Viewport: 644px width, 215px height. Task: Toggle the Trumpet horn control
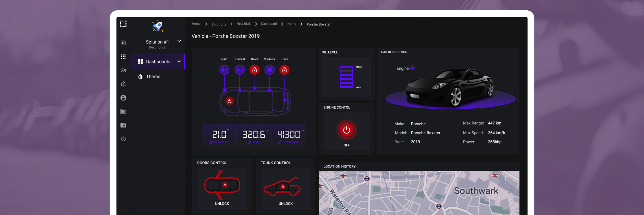point(240,70)
